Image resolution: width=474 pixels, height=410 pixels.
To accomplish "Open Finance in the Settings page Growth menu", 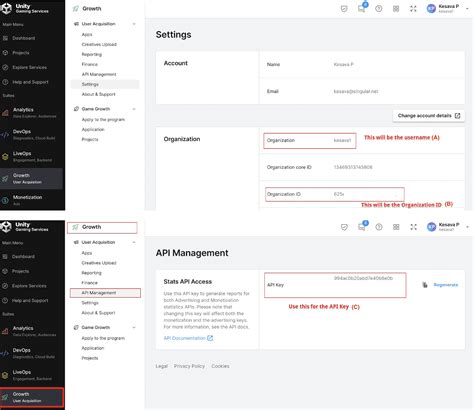I will [x=90, y=64].
